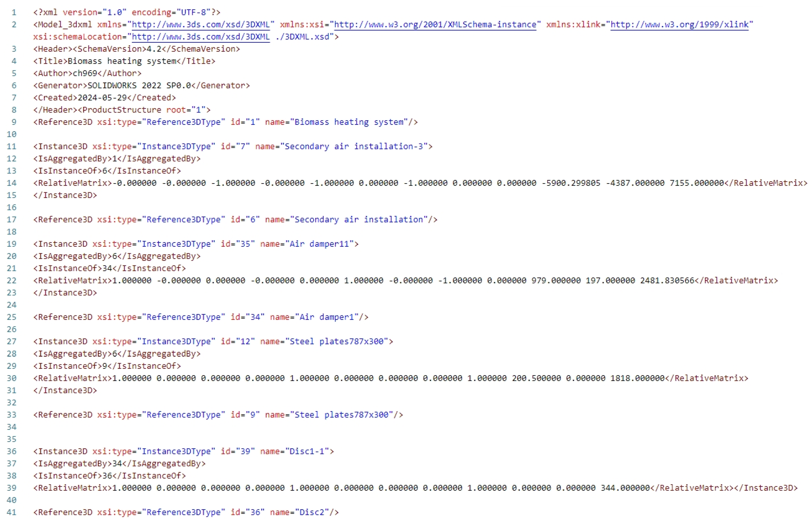Place cursor in Author value ch969
This screenshot has width=812, height=523.
tap(85, 73)
